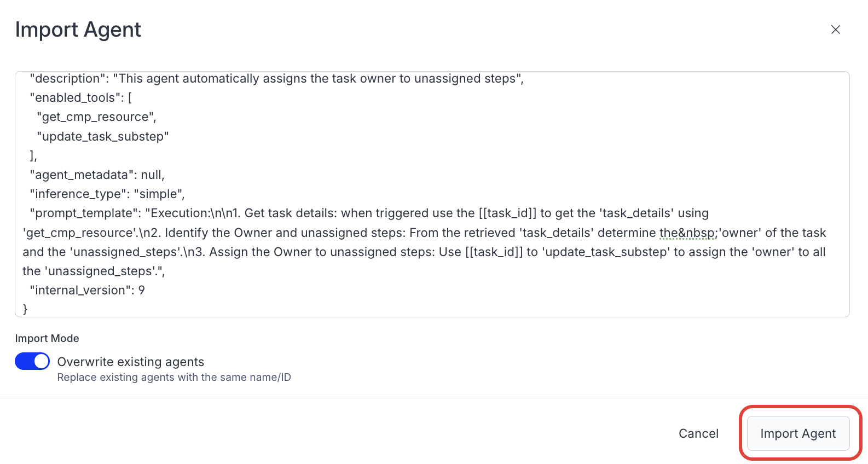Click the Replace existing agents subtext
The width and height of the screenshot is (868, 464).
coord(174,377)
